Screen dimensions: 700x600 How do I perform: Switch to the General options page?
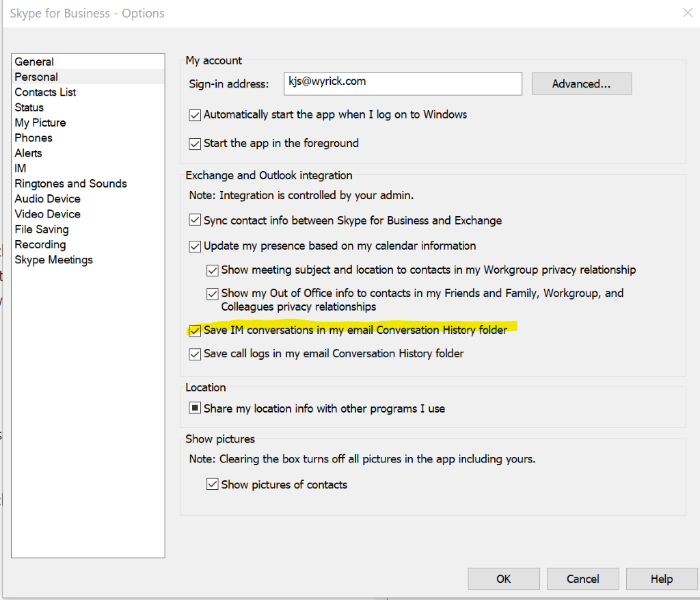coord(34,62)
